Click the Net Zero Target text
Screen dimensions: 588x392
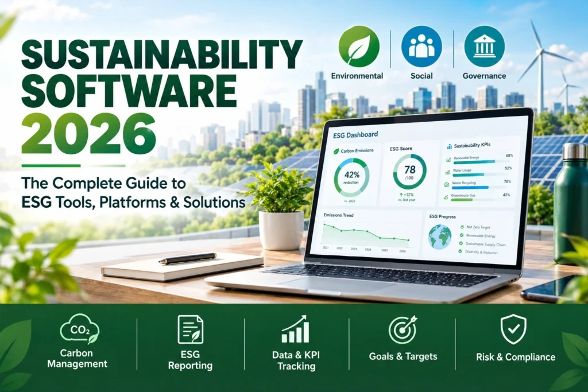point(478,227)
